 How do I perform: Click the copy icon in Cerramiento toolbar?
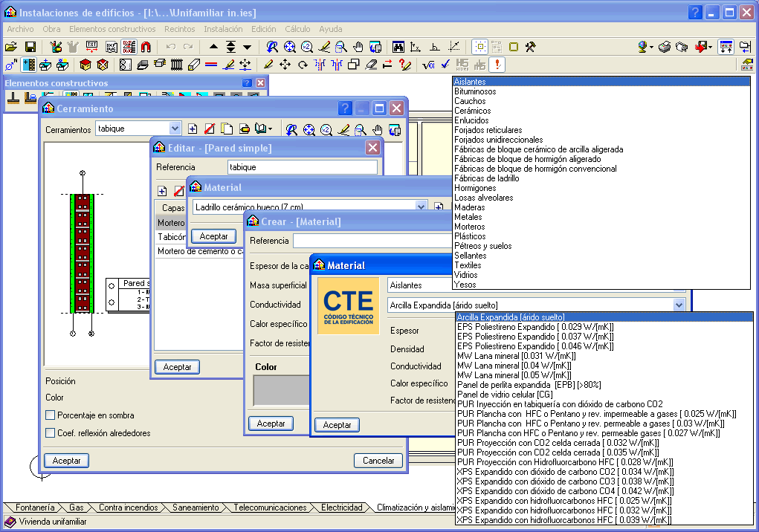(227, 129)
